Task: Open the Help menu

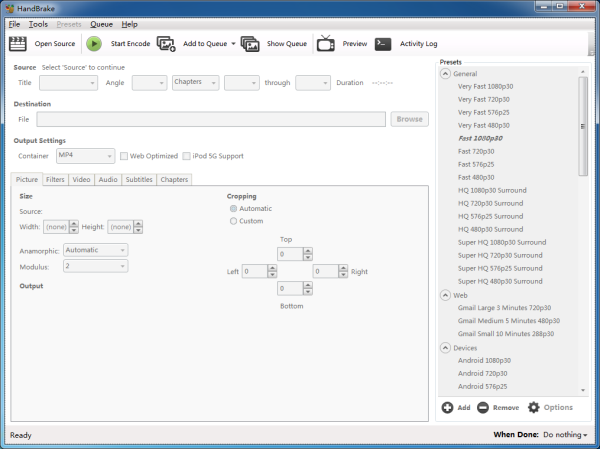Action: [129, 24]
